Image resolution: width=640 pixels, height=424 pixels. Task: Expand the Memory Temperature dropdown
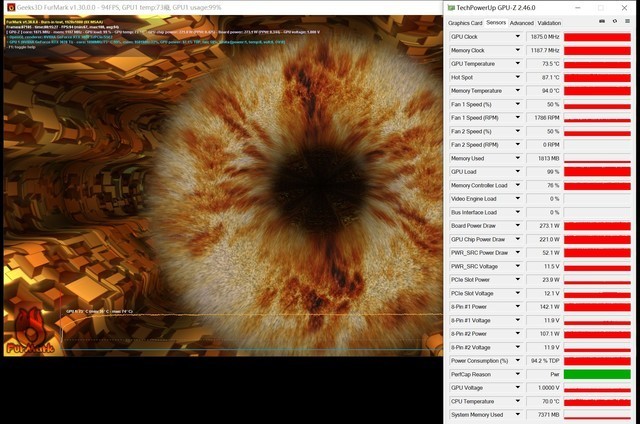[x=518, y=91]
